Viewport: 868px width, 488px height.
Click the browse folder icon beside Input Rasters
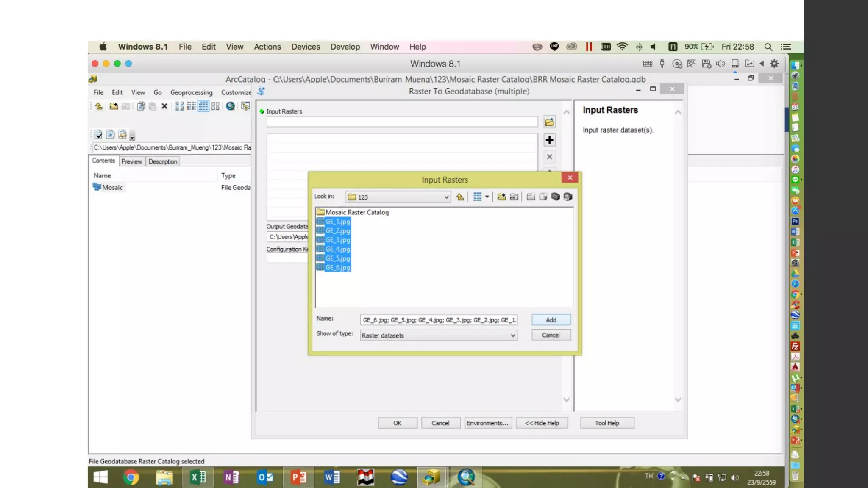pos(549,122)
